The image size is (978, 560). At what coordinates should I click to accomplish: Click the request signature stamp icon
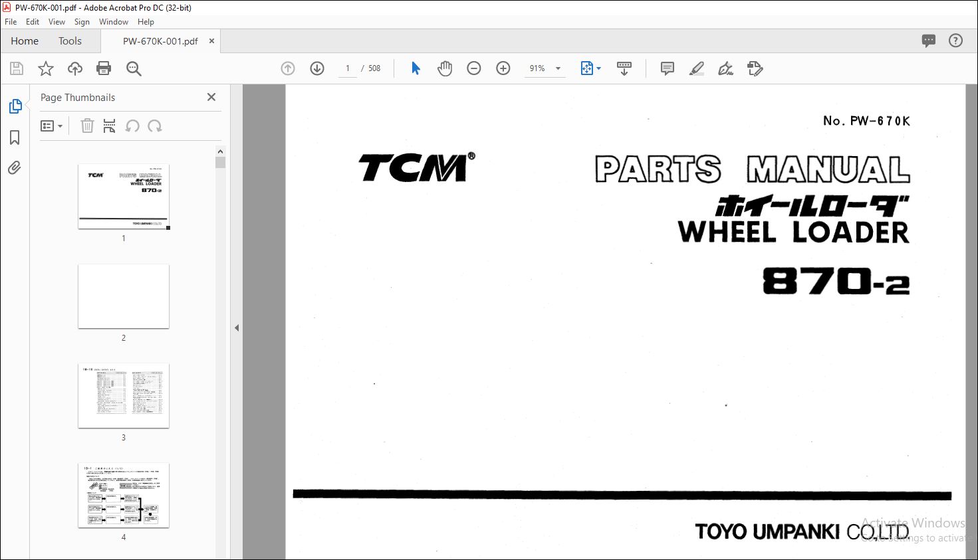click(755, 68)
